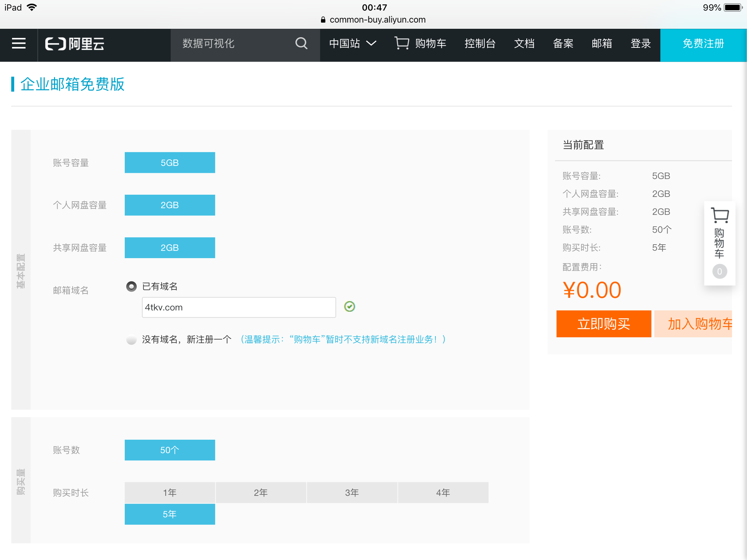Viewport: 747px width, 560px height.
Task: Select the register new domain radio
Action: 131,339
